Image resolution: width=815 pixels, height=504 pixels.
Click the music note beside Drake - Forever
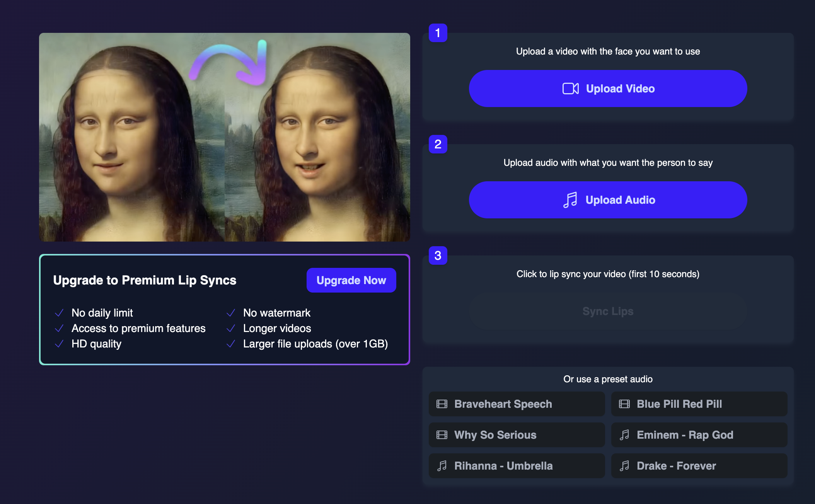point(624,466)
